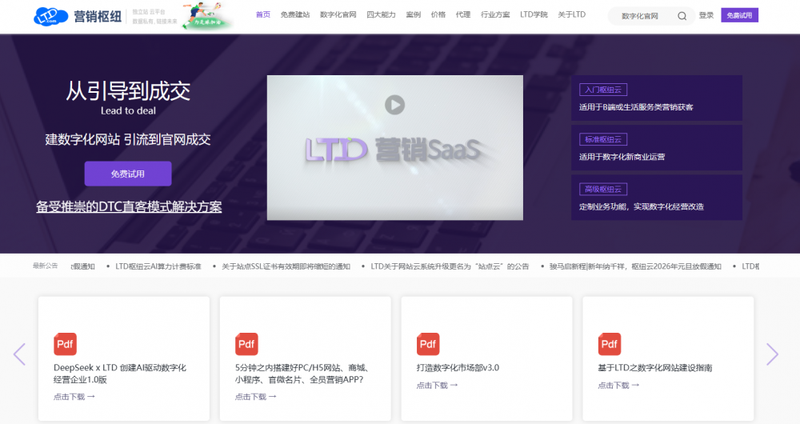
Task: Open the 四大能力 nav item
Action: 381,15
